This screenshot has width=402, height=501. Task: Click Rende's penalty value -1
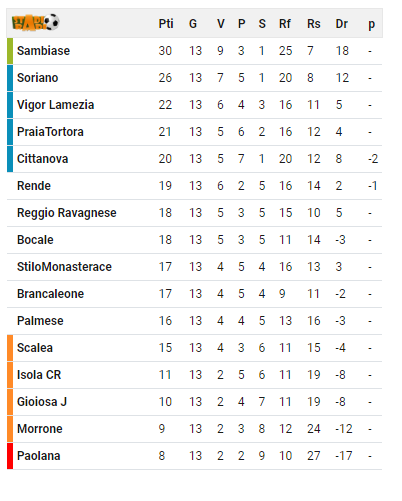pyautogui.click(x=373, y=186)
